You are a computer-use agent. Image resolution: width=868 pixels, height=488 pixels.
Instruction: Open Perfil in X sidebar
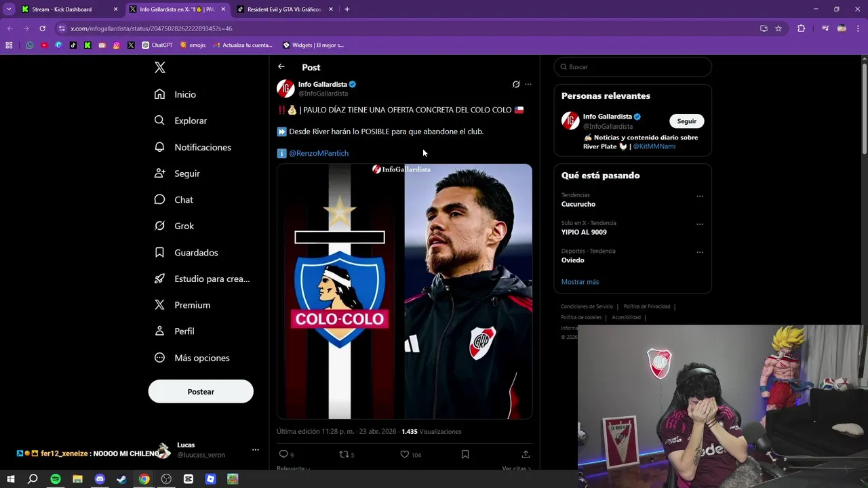[x=175, y=331]
